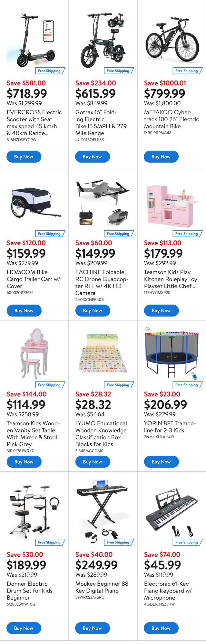Buy the METAKOO Cybertrack Electric Mountain Bike
The width and height of the screenshot is (206, 644).
[161, 157]
